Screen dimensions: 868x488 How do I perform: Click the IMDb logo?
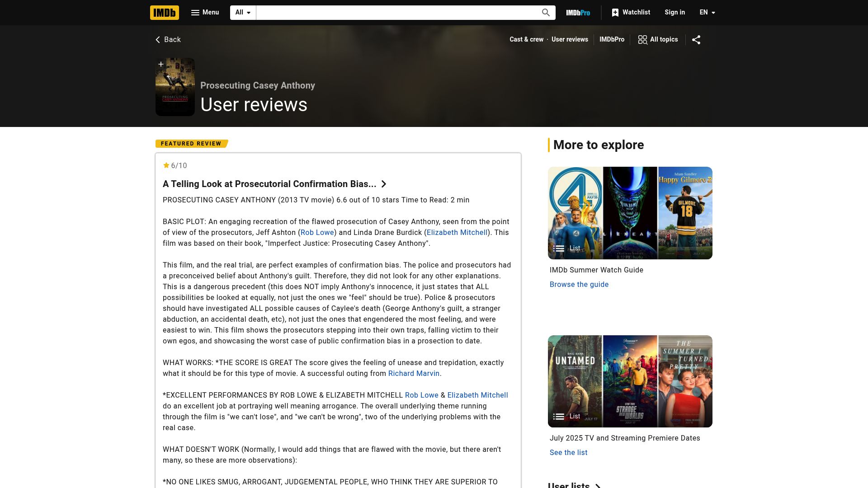click(x=165, y=13)
